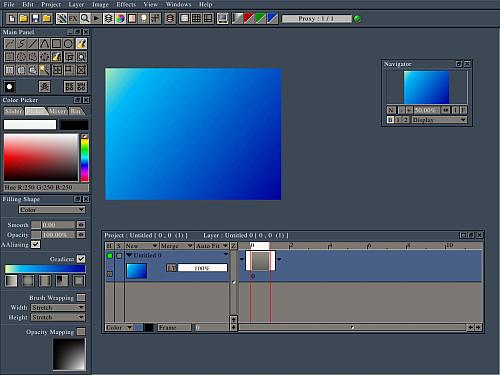500x375 pixels.
Task: Select the last gradient type button
Action: click(79, 281)
